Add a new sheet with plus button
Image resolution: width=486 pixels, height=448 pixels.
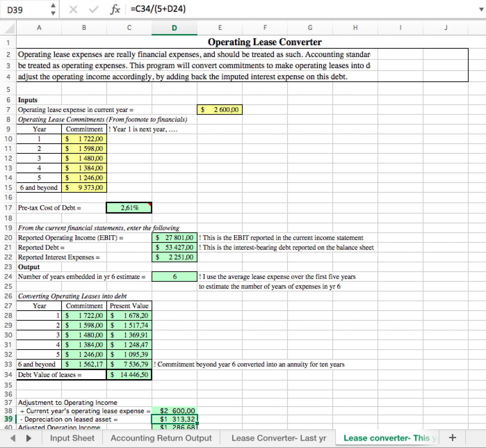[452, 437]
